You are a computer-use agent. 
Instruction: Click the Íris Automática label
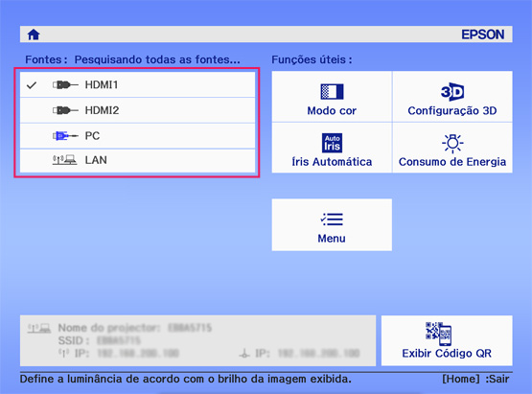pos(332,162)
